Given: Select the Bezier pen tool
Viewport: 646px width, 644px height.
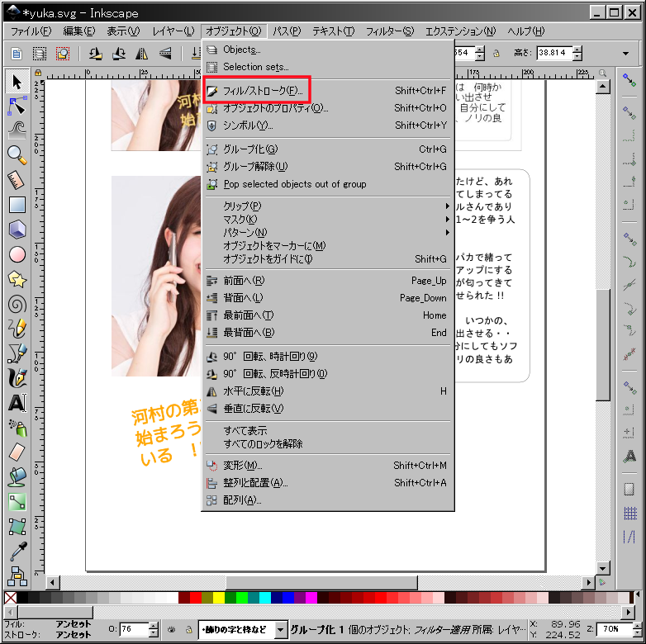Looking at the screenshot, I should [x=17, y=353].
